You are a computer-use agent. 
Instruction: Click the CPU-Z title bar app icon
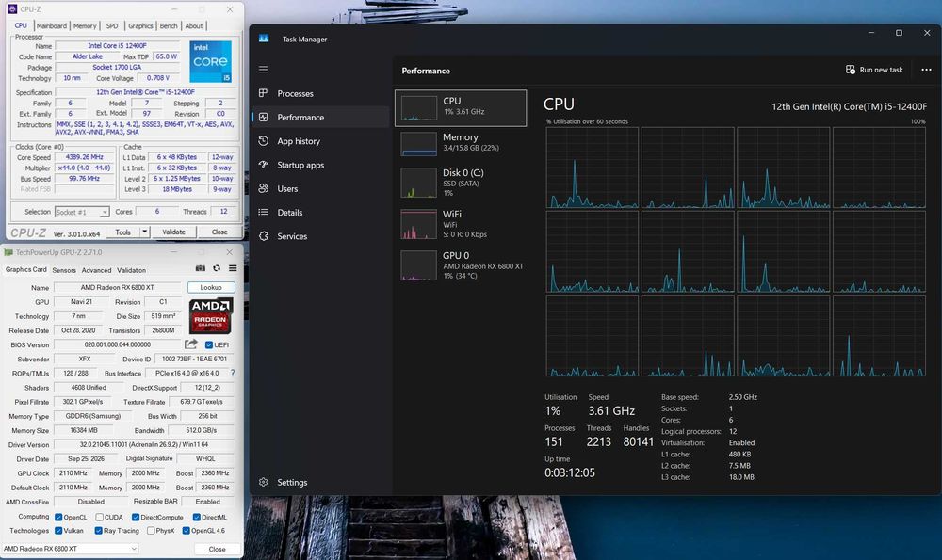pyautogui.click(x=11, y=9)
